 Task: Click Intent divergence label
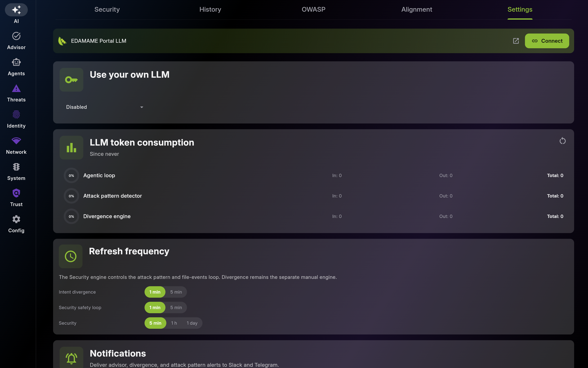77,292
